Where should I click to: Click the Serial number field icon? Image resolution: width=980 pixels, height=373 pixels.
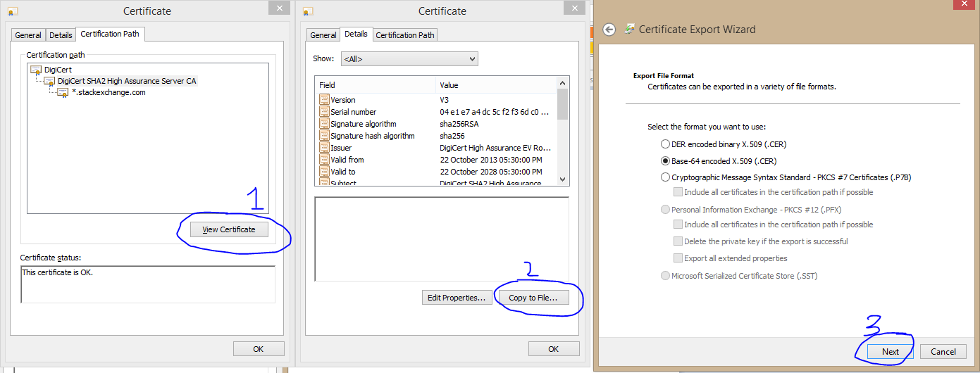[324, 112]
